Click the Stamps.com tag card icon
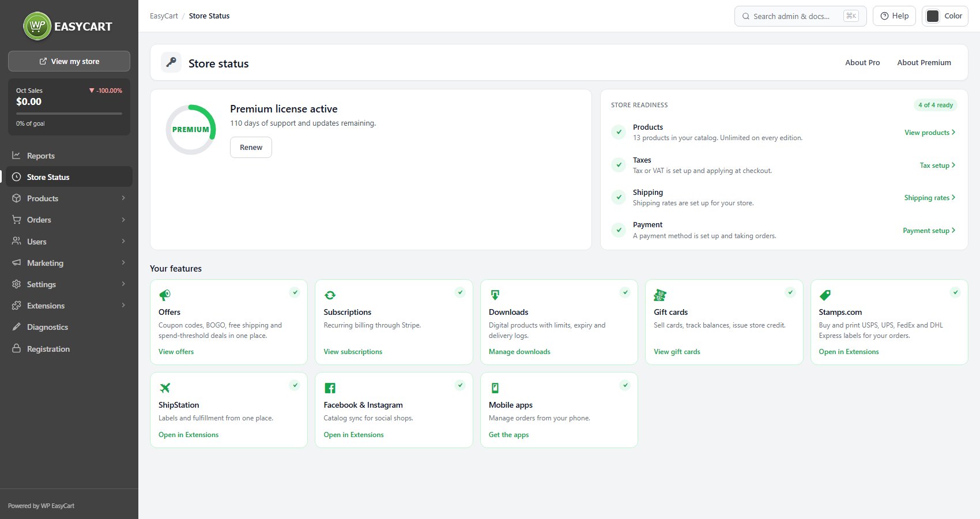The height and width of the screenshot is (519, 980). click(825, 295)
